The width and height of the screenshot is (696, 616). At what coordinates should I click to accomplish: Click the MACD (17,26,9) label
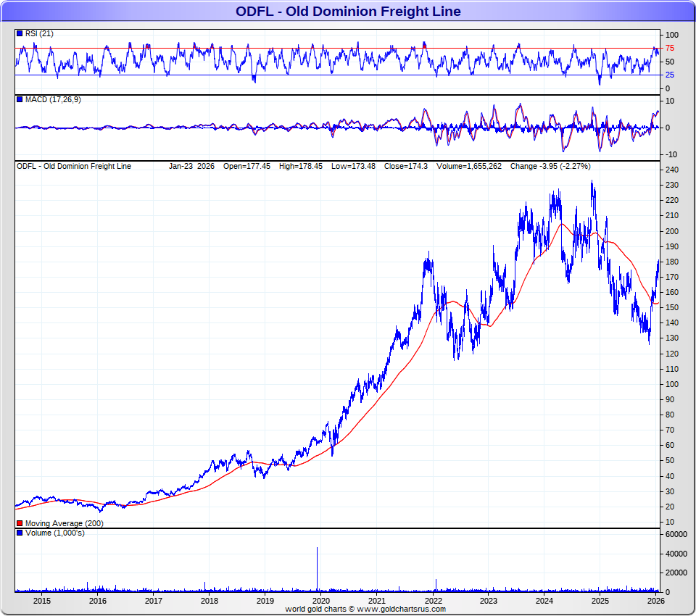(x=53, y=99)
